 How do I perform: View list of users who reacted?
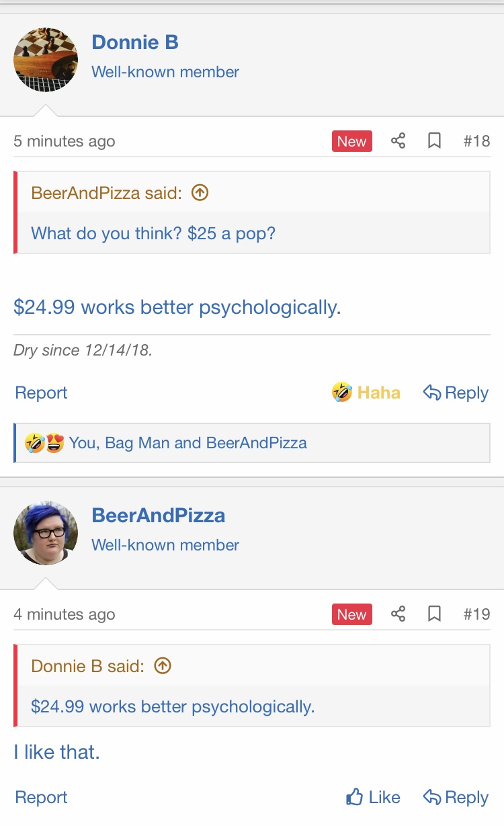188,444
